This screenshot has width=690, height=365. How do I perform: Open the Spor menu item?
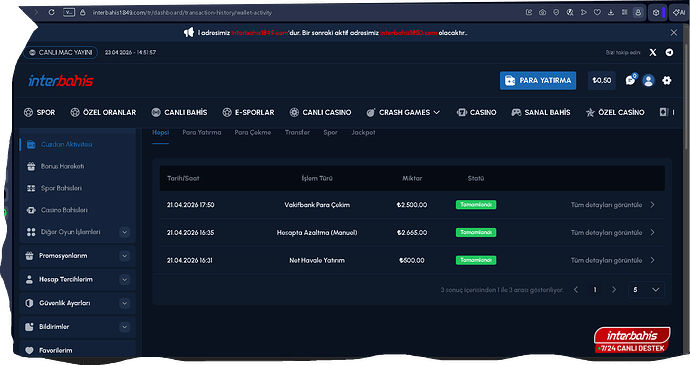[40, 112]
